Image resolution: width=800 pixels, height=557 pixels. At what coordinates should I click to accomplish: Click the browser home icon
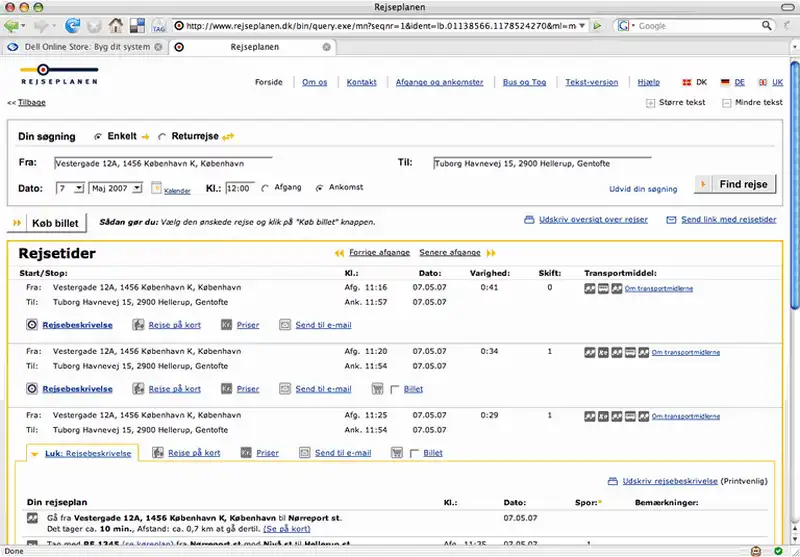coord(116,25)
